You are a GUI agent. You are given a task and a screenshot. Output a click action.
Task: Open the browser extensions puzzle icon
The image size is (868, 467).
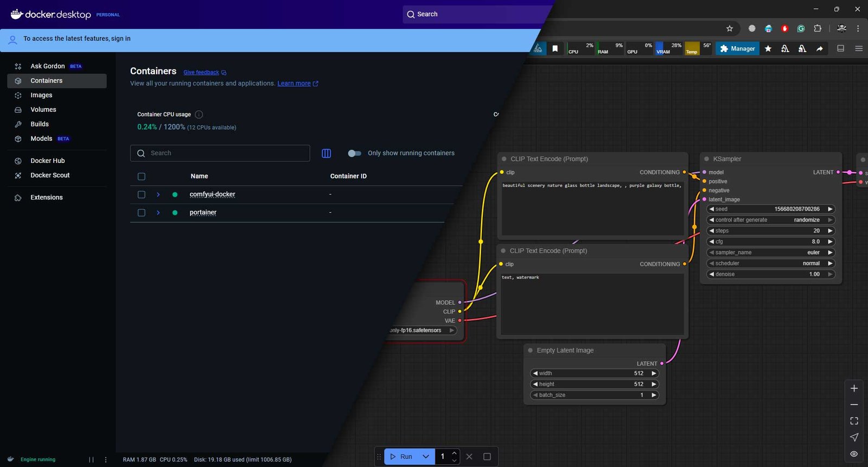coord(818,28)
